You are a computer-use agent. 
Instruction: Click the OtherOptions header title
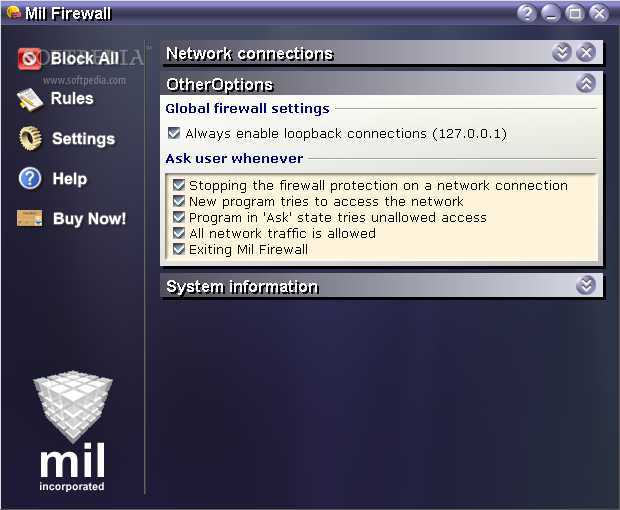coord(219,85)
